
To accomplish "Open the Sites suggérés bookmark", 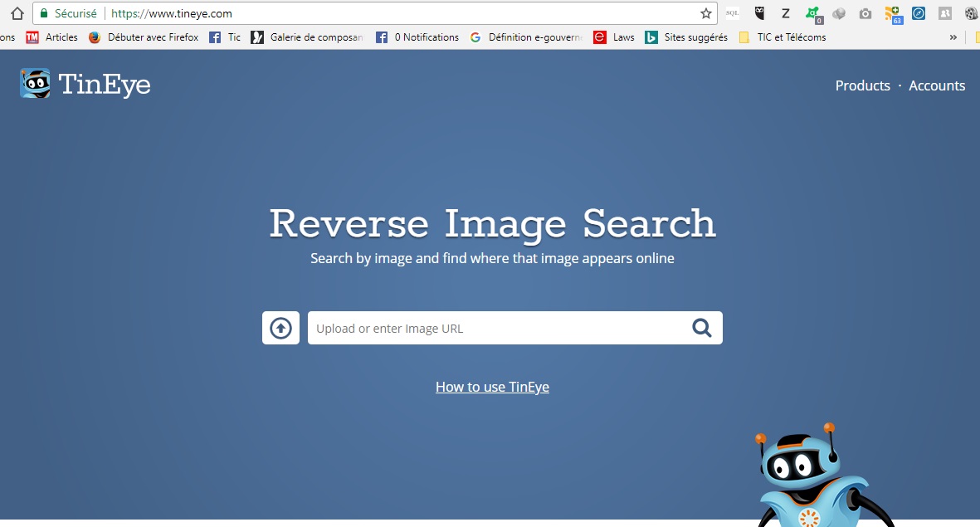I will pyautogui.click(x=686, y=37).
